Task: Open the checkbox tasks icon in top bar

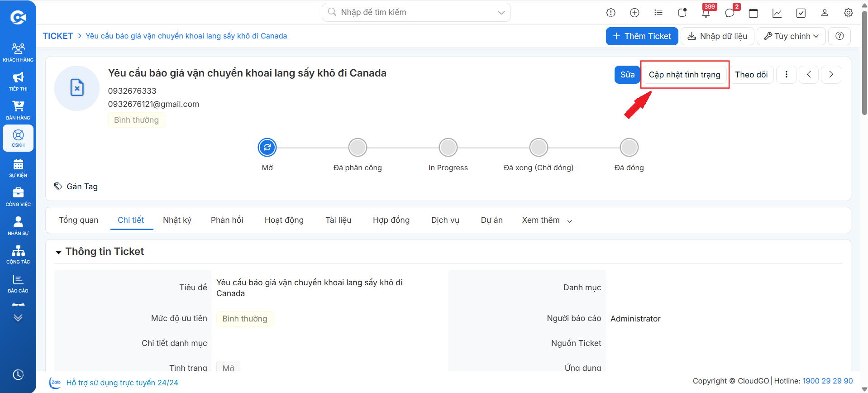Action: coord(801,13)
